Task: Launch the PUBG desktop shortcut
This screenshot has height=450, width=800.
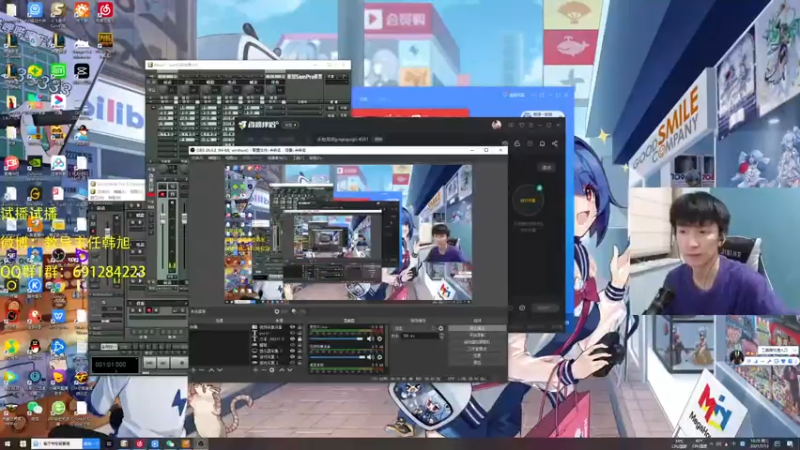Action: [105, 40]
